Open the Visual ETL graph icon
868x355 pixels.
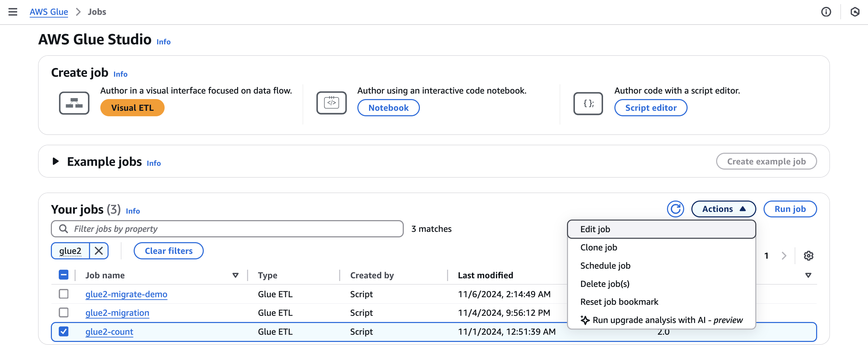[x=74, y=103]
